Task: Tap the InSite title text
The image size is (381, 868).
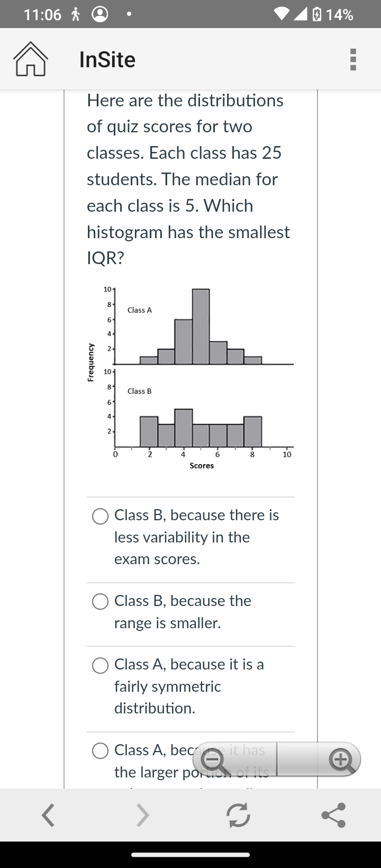Action: (x=106, y=59)
